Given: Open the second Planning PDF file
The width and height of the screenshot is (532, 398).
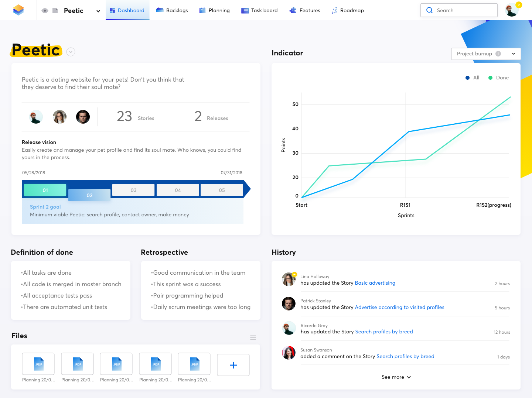Looking at the screenshot, I should 78,364.
